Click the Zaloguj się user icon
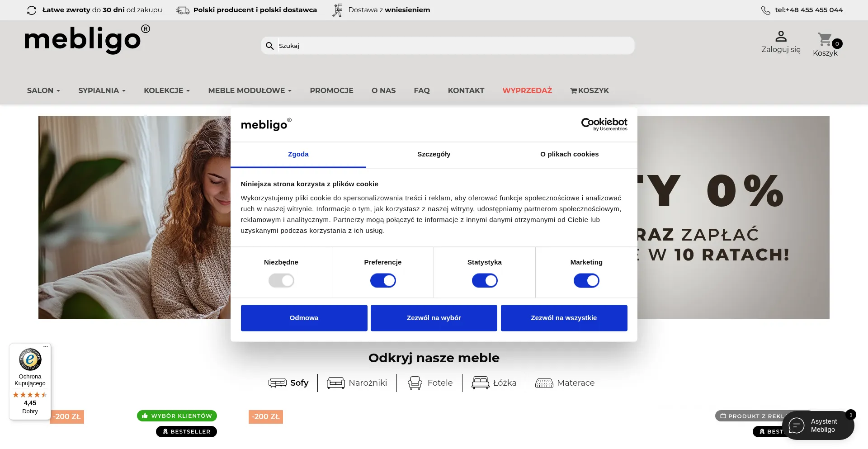This screenshot has width=868, height=449. (781, 36)
